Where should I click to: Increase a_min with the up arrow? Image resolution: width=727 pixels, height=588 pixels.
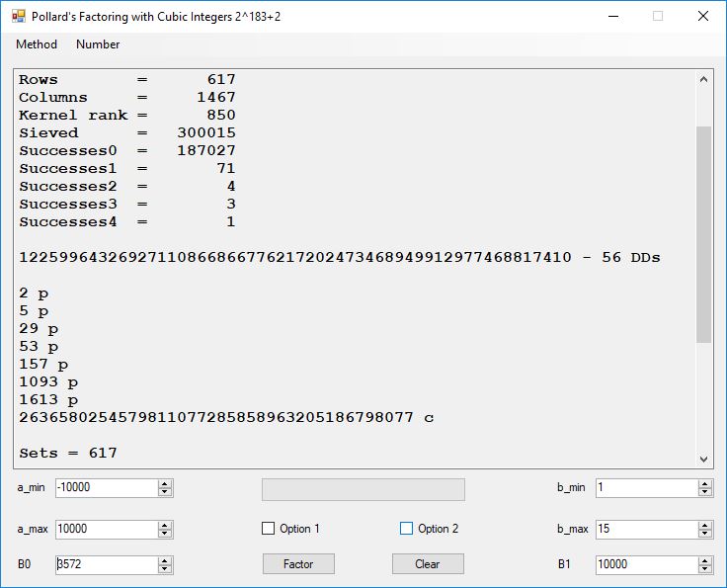(x=165, y=483)
